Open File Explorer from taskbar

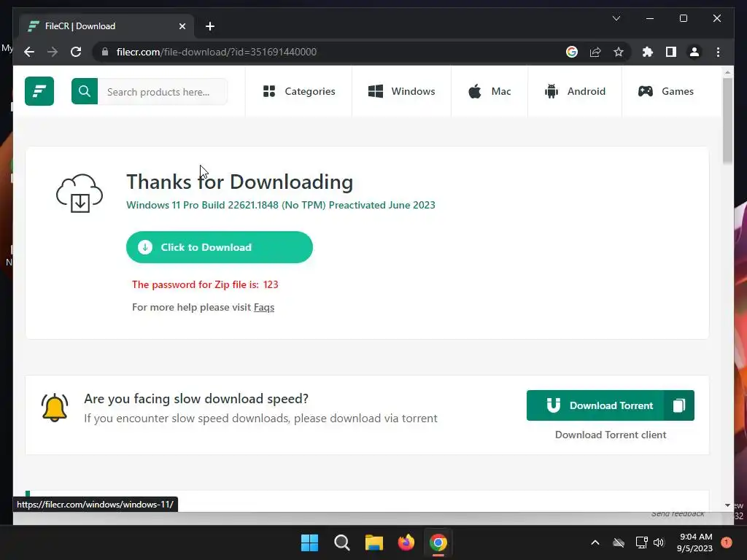tap(374, 542)
